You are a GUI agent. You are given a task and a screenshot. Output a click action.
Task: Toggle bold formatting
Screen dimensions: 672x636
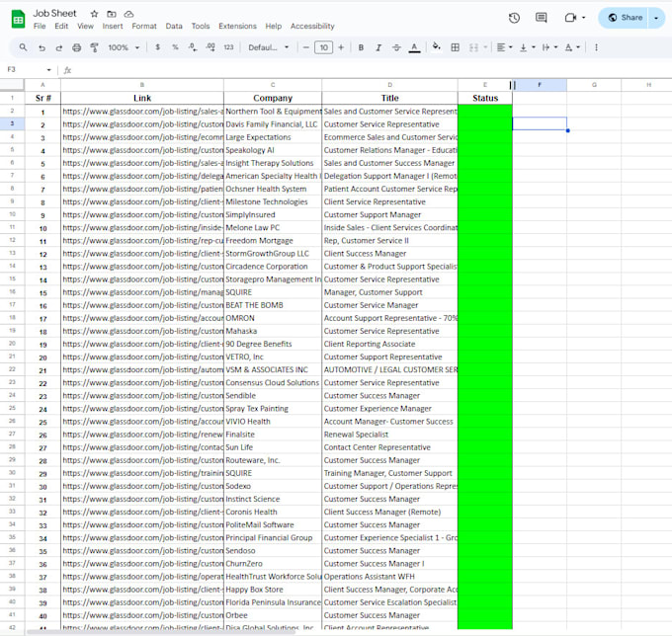[361, 47]
